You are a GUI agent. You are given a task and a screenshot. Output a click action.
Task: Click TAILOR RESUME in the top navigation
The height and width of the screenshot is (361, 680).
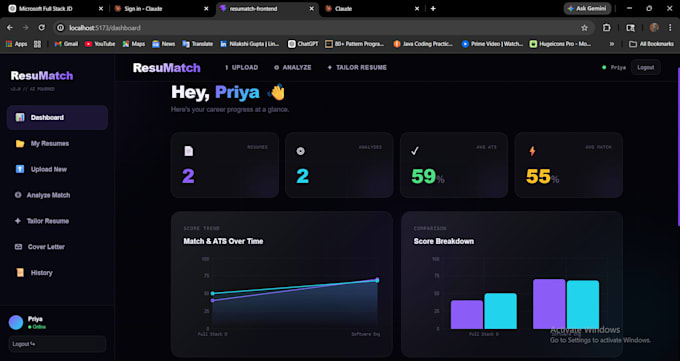click(357, 68)
